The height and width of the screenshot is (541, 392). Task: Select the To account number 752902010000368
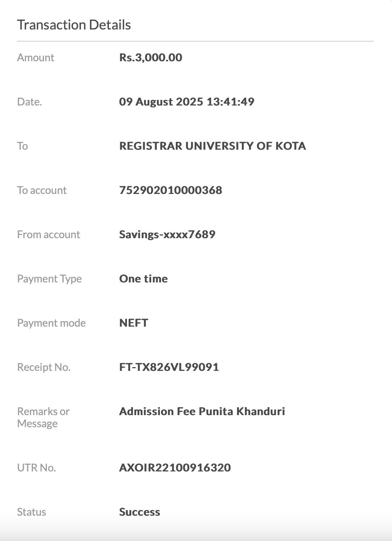pos(170,190)
